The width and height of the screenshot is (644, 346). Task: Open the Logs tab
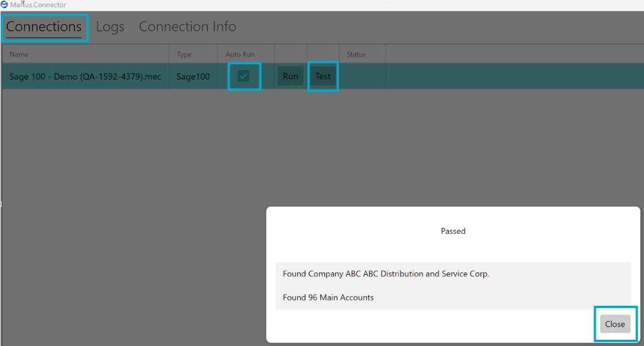pos(110,27)
